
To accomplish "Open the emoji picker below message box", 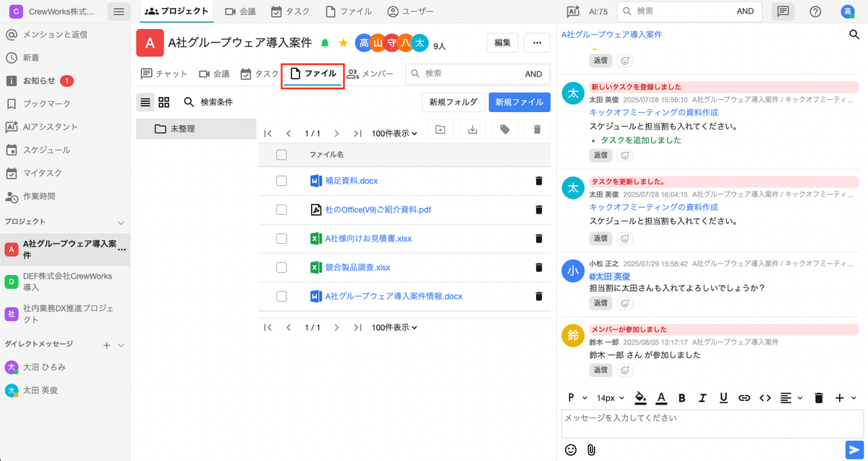I will tap(571, 449).
